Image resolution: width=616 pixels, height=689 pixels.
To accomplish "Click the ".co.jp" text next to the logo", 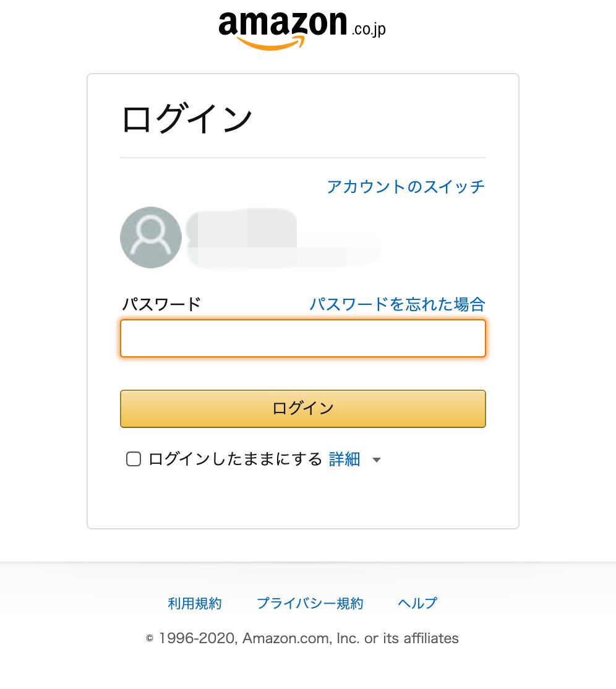I will pyautogui.click(x=369, y=29).
